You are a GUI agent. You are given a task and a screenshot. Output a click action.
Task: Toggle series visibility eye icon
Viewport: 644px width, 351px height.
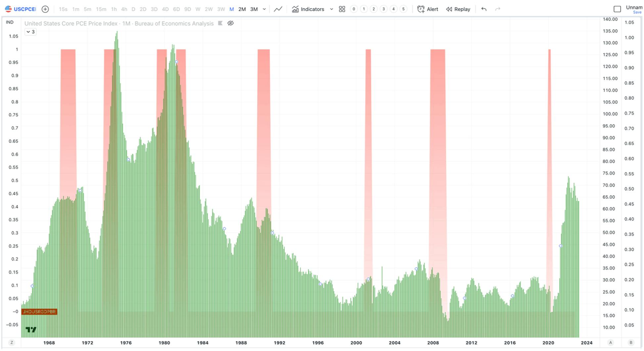pyautogui.click(x=231, y=23)
